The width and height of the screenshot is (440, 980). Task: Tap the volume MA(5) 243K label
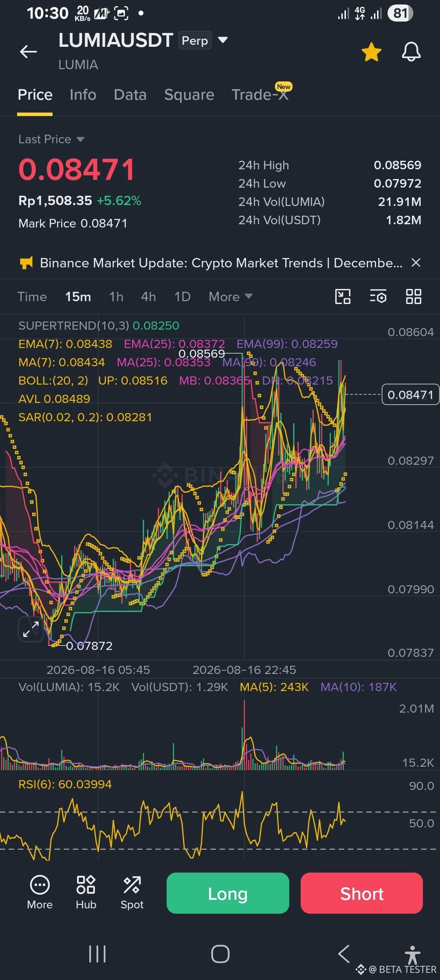(274, 687)
